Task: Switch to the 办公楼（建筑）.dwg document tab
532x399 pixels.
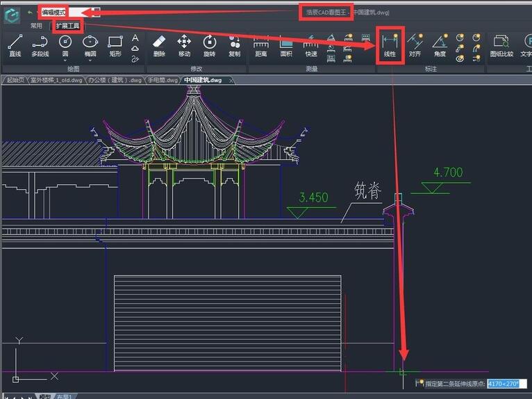Action: 115,81
